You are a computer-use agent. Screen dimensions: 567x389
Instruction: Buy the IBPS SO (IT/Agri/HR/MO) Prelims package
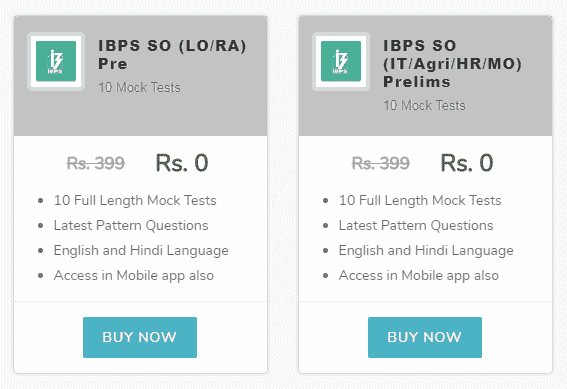425,337
